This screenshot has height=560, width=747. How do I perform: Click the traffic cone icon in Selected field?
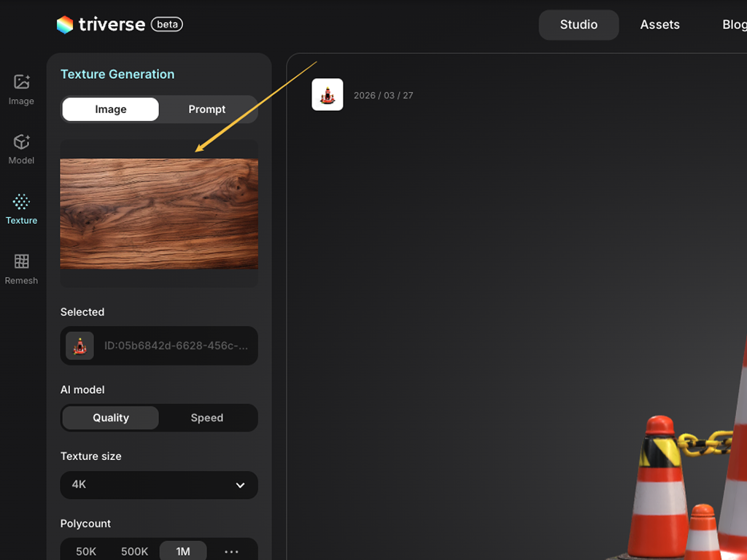tap(80, 346)
